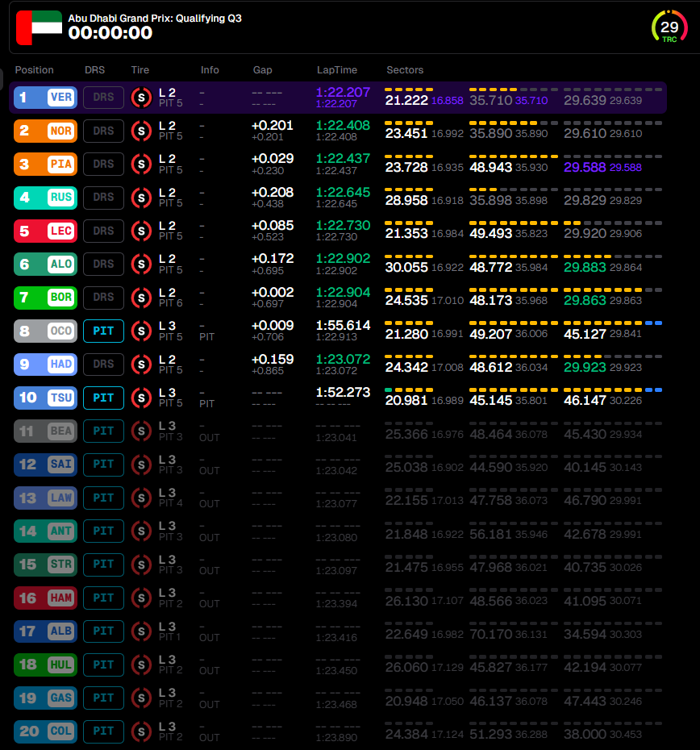This screenshot has height=750, width=700.
Task: Click sector two time 48.772 for ALO
Action: [x=490, y=267]
